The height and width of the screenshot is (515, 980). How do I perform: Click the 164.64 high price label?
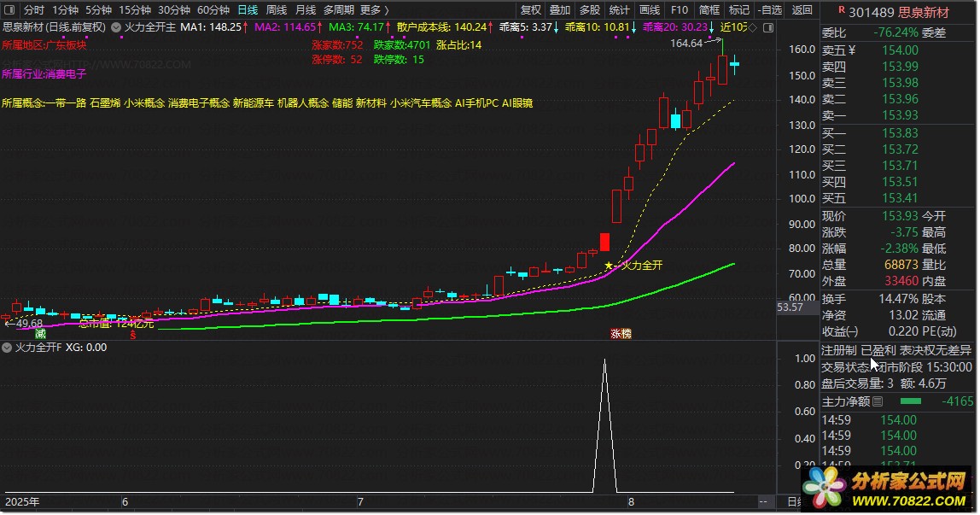point(686,43)
